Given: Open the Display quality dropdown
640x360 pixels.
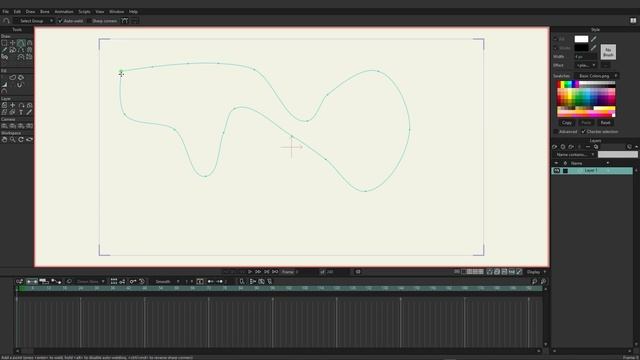Looking at the screenshot, I should [536, 272].
